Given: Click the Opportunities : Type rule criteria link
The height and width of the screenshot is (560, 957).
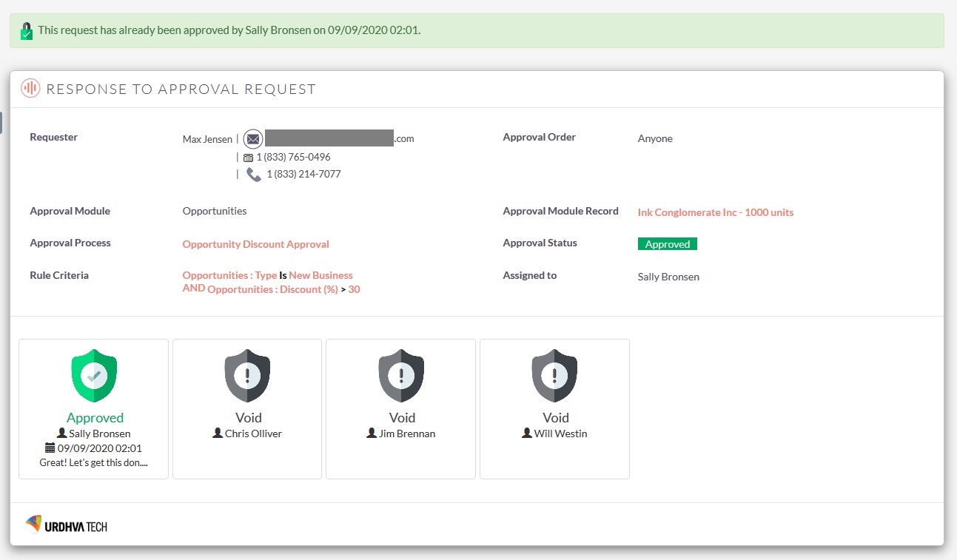Looking at the screenshot, I should (229, 275).
